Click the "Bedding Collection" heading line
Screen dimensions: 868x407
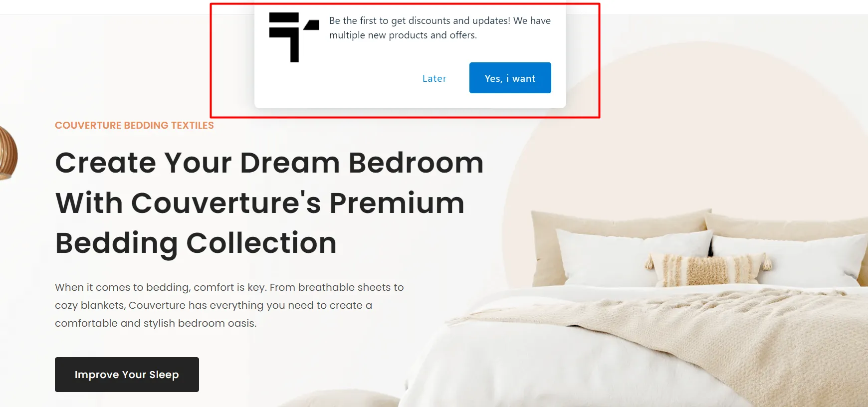[196, 243]
